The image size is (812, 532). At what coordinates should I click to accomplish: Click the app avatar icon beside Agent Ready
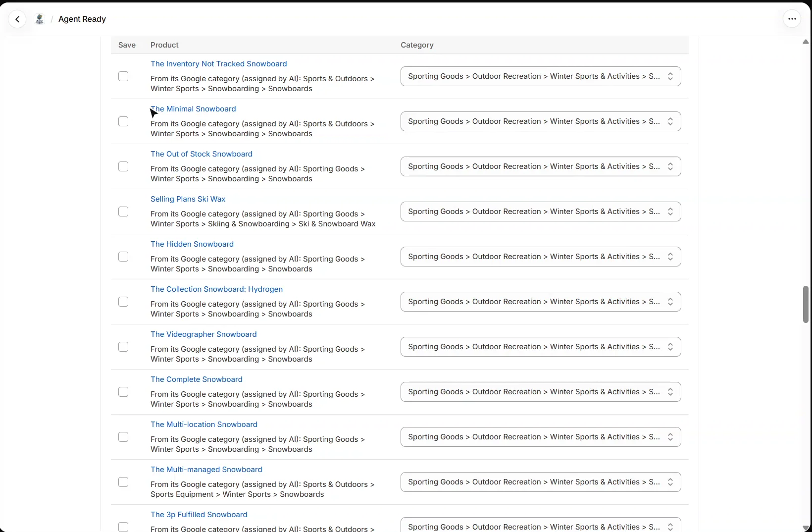pyautogui.click(x=40, y=19)
